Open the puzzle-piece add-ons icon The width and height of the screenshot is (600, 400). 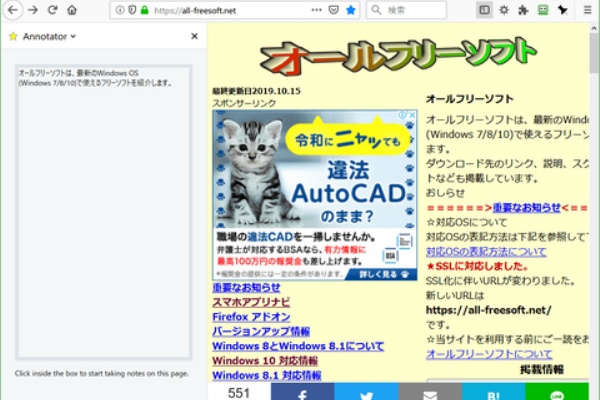coord(523,10)
